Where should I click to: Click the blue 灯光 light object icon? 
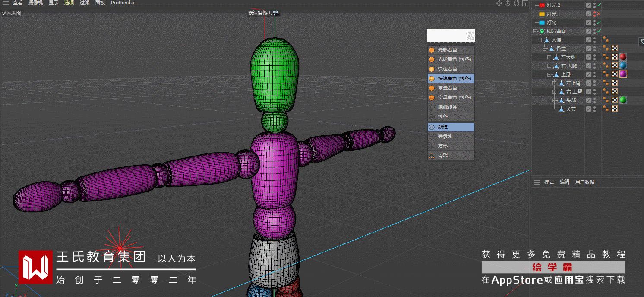point(542,22)
